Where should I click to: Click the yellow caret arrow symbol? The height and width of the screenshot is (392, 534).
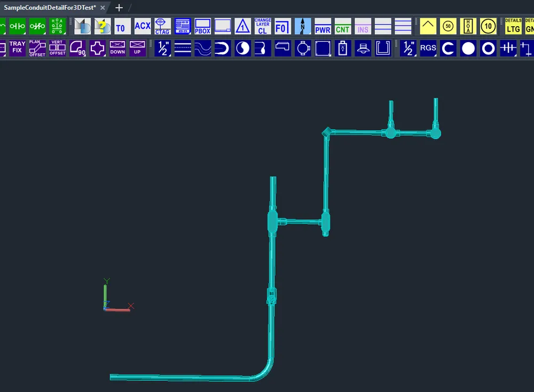click(x=428, y=26)
